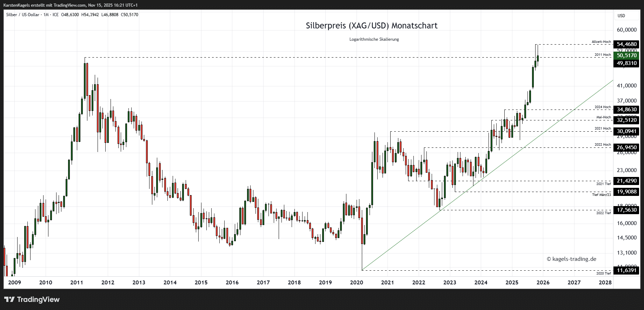Click year 2011 on the time axis
The height and width of the screenshot is (310, 644).
click(77, 282)
